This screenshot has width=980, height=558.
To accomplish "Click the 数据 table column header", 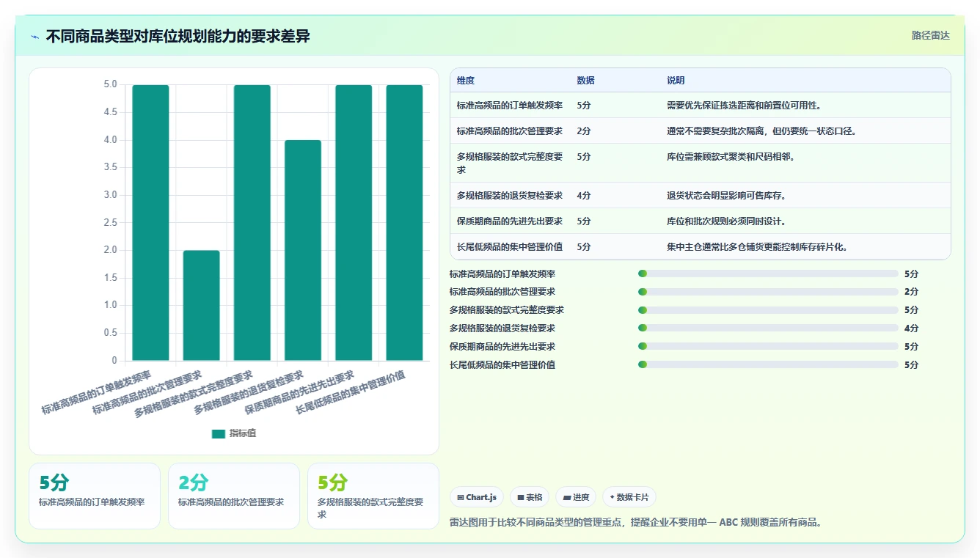I will click(586, 81).
